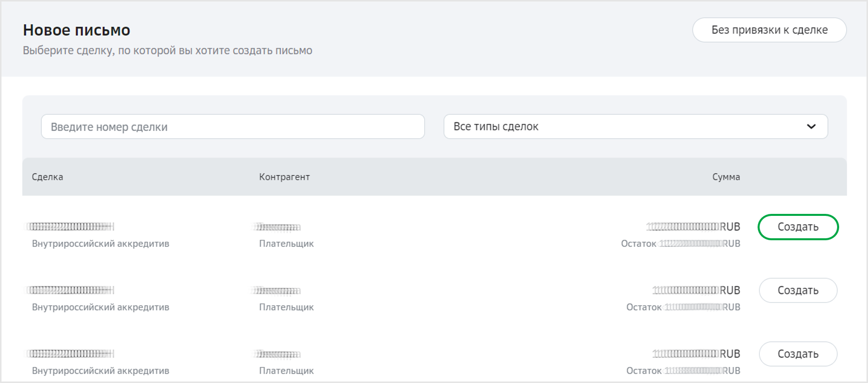Select the blurred deal number in the first row
The width and height of the screenshot is (868, 383).
tap(71, 227)
